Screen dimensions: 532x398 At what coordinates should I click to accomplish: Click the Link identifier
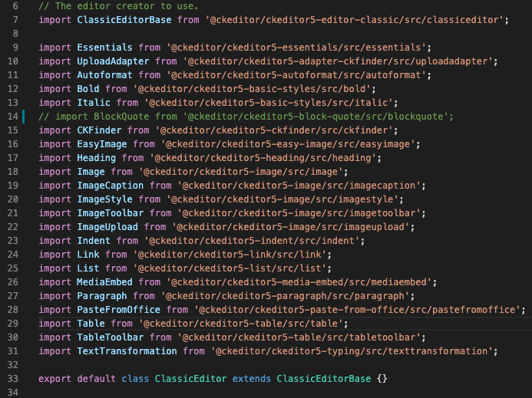click(x=88, y=255)
